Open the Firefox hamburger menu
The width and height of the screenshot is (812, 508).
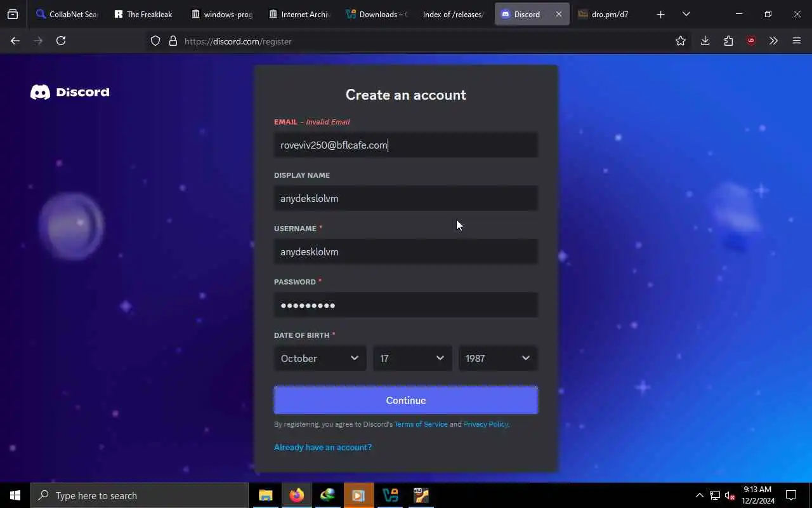[797, 41]
